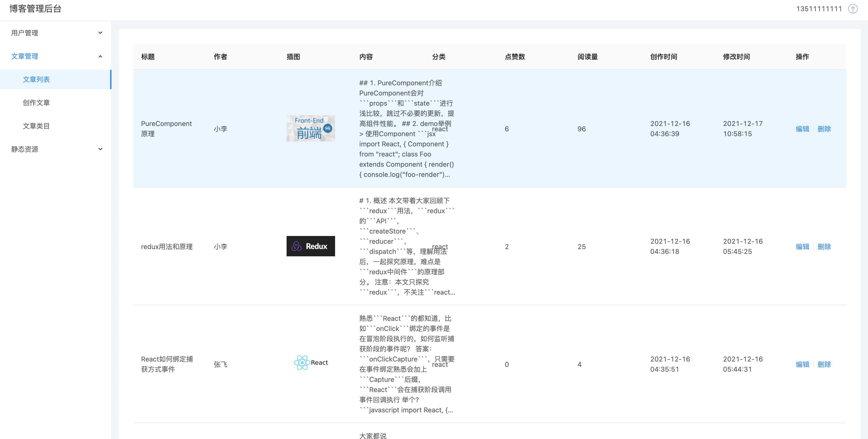The image size is (868, 439).
Task: Click the 修改时间 column header
Action: pyautogui.click(x=737, y=56)
